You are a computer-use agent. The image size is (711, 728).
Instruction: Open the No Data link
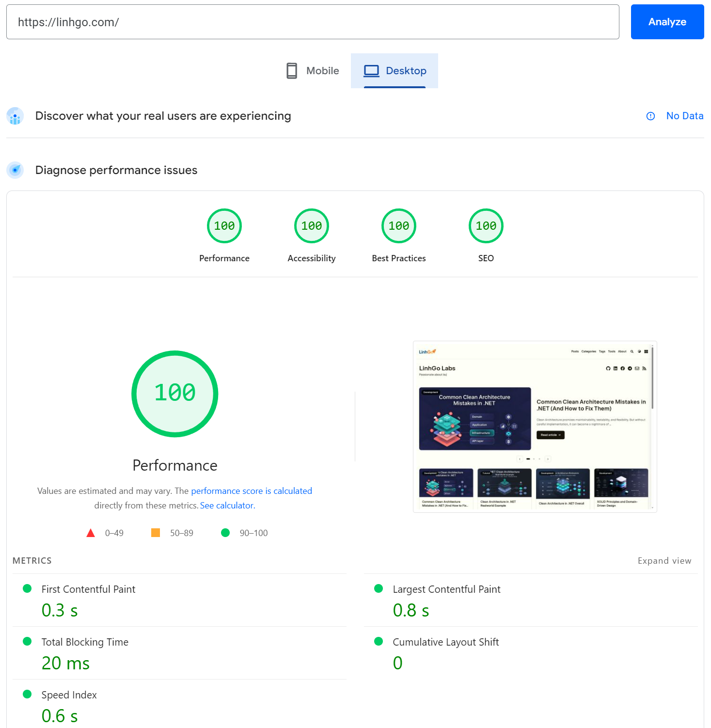coord(684,116)
